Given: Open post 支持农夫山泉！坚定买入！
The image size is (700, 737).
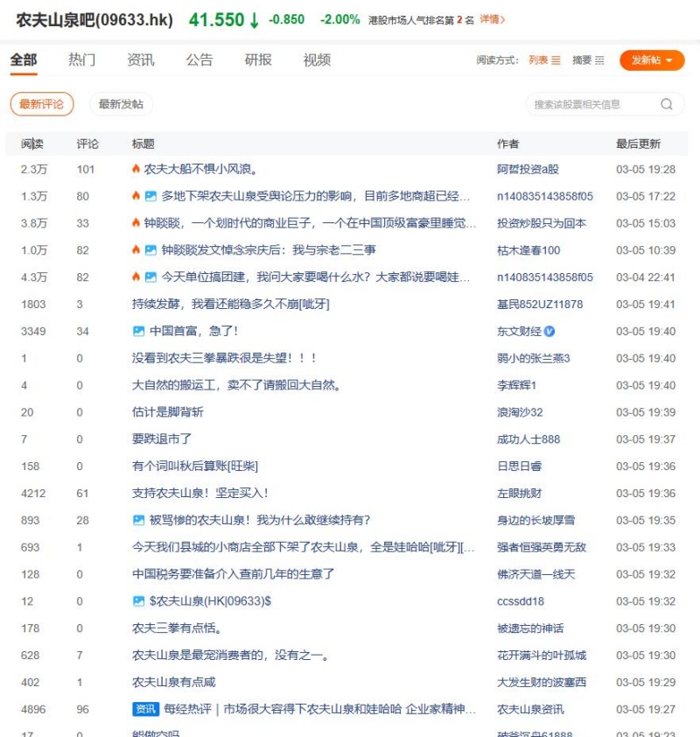Looking at the screenshot, I should pyautogui.click(x=200, y=494).
